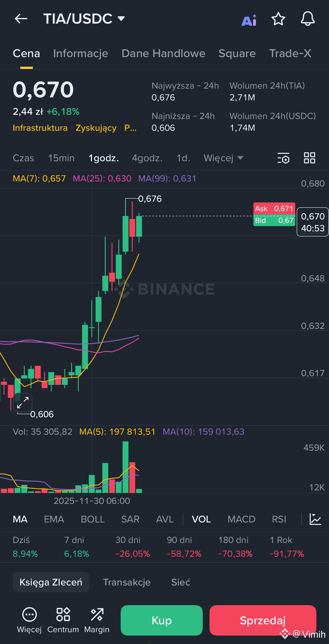Open TIA/USDC pair selector dropdown
329x644 pixels.
click(x=84, y=19)
